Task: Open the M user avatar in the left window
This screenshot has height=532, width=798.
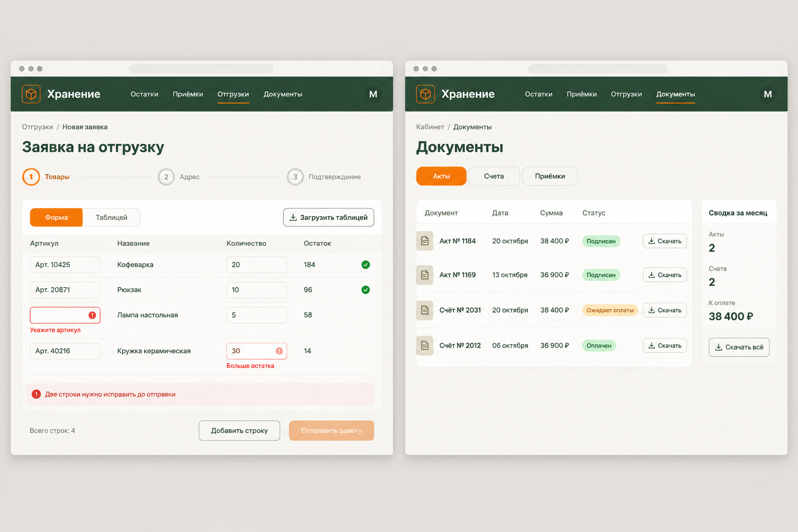Action: point(373,94)
